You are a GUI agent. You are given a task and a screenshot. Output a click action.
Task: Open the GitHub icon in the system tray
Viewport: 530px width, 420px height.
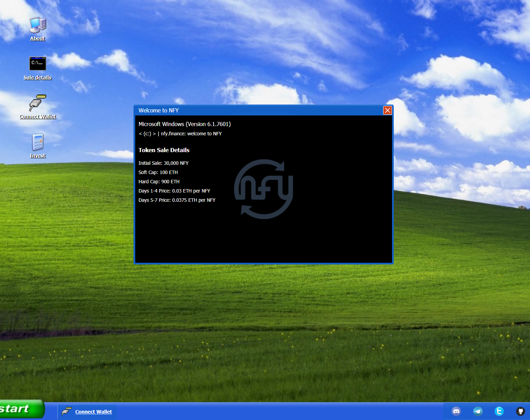coord(520,411)
